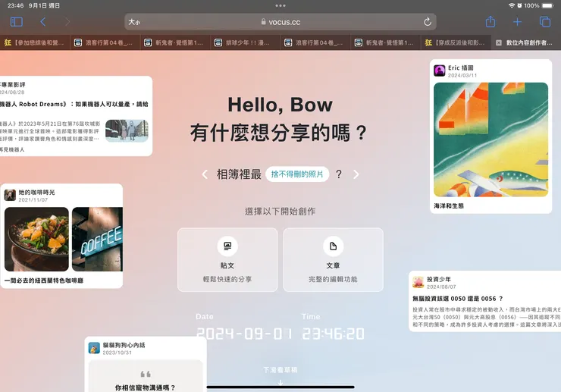Tap the Wi-Fi status icon

pyautogui.click(x=512, y=5)
